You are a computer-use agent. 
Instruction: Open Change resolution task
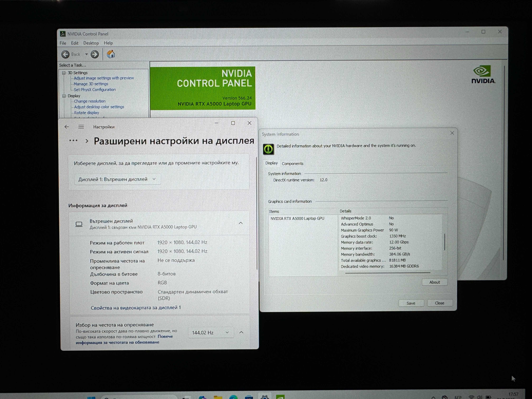[x=90, y=101]
